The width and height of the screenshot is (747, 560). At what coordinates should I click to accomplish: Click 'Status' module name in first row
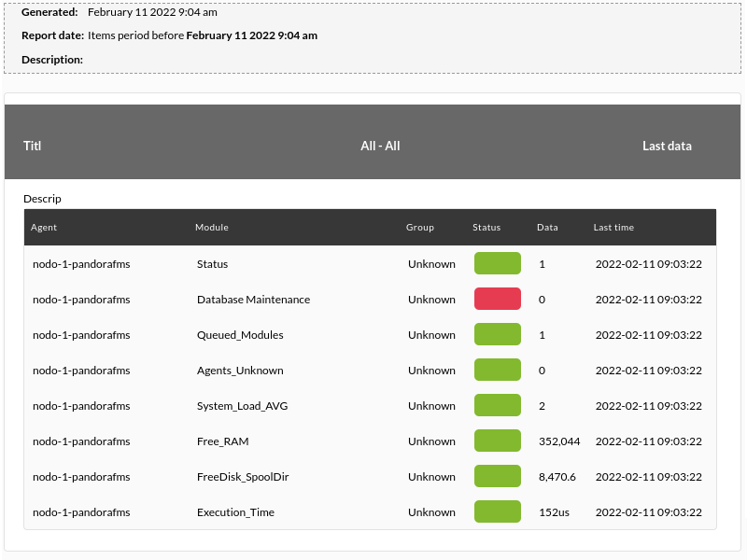(213, 264)
